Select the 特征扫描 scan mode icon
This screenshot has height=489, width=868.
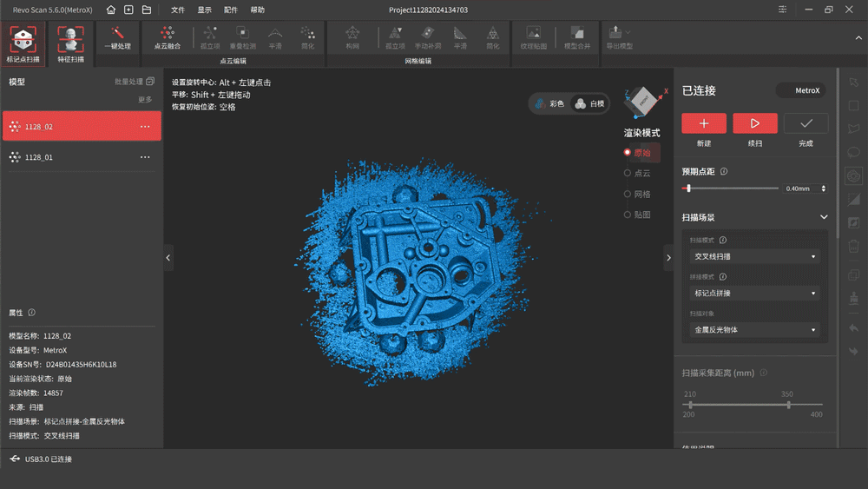[70, 43]
